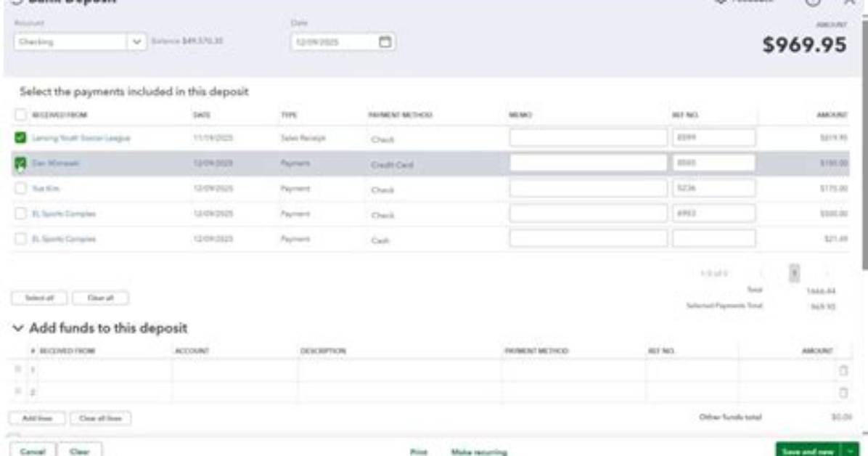The image size is (868, 456).
Task: Click the Memo field for Lansing Youth Soccer League
Action: click(x=588, y=137)
